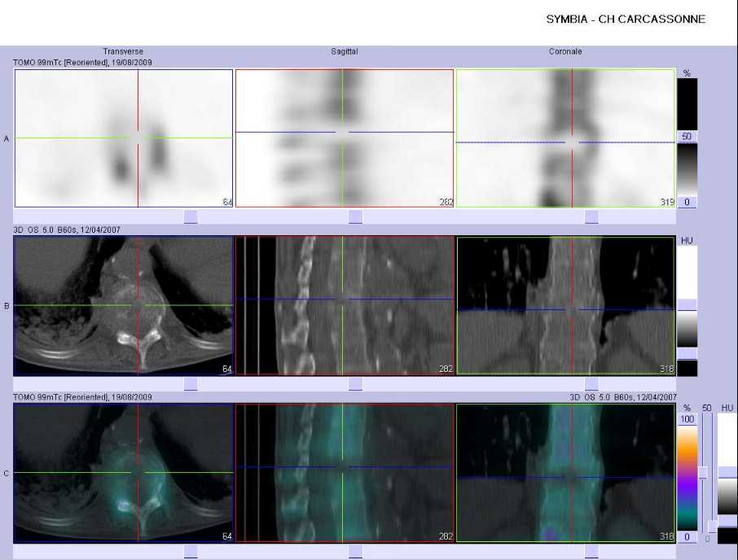Image resolution: width=738 pixels, height=560 pixels.
Task: Edit the 50 upper threshold field in row A
Action: point(687,137)
